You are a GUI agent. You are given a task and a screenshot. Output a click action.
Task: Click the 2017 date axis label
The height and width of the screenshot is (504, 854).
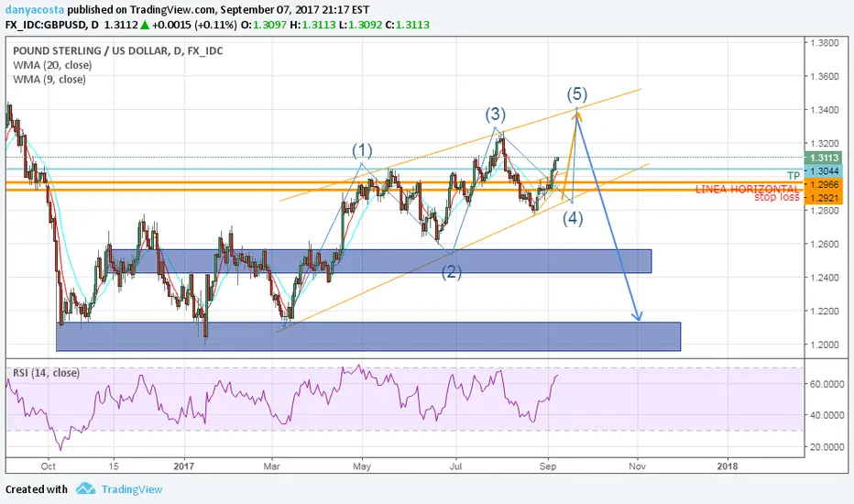(184, 466)
